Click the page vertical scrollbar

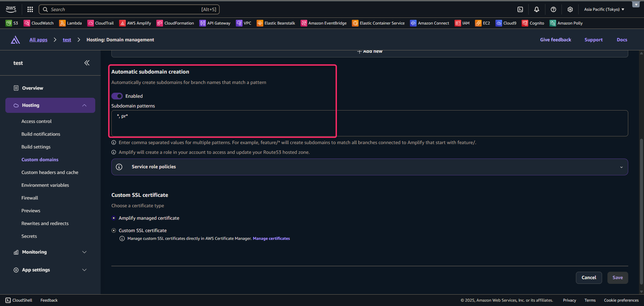641,212
